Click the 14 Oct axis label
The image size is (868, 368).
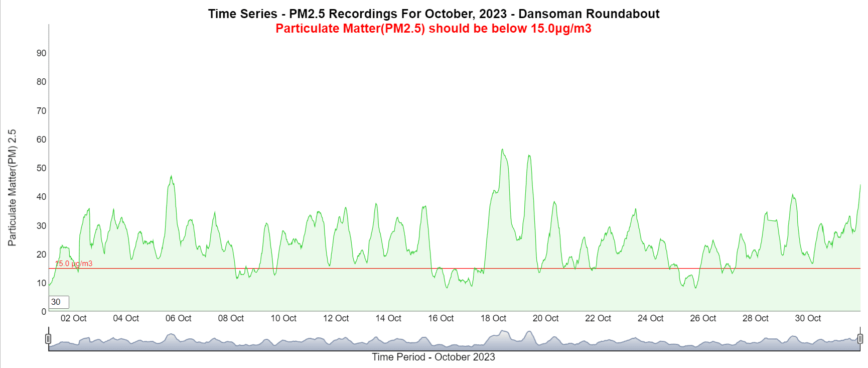coord(388,318)
